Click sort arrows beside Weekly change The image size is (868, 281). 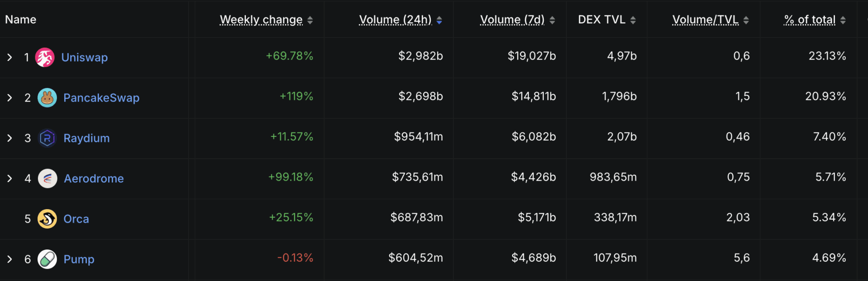pos(310,20)
